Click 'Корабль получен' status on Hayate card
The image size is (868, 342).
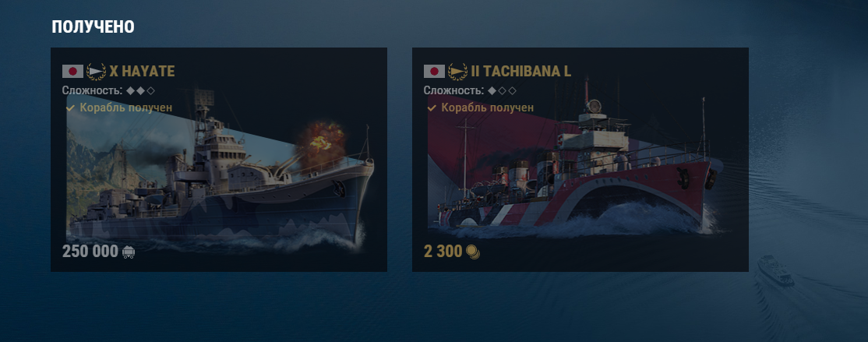tap(126, 108)
